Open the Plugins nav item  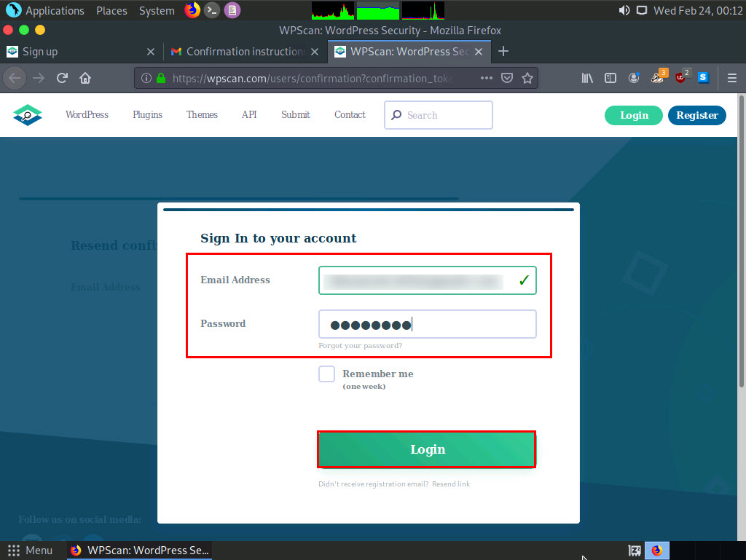[147, 115]
